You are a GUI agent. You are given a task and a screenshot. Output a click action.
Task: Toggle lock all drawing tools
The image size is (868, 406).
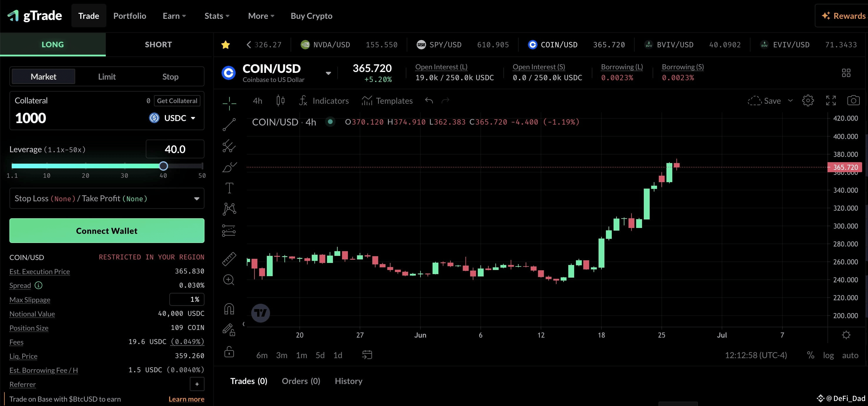[229, 352]
